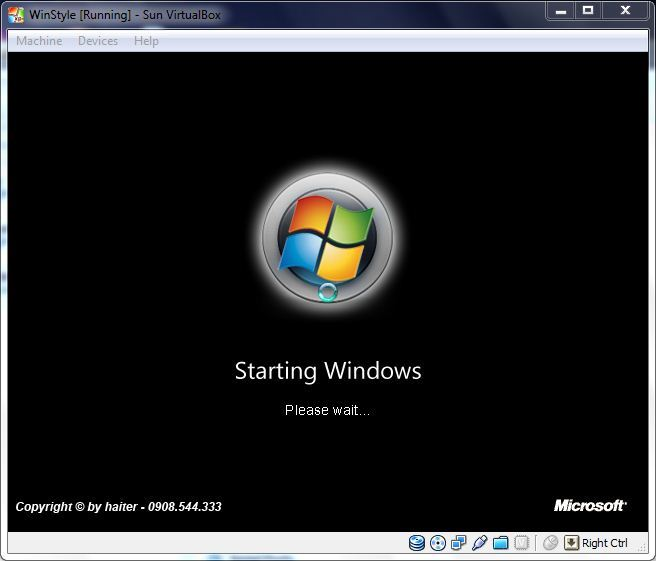Click the Please wait... text
This screenshot has height=561, width=656.
pos(328,410)
